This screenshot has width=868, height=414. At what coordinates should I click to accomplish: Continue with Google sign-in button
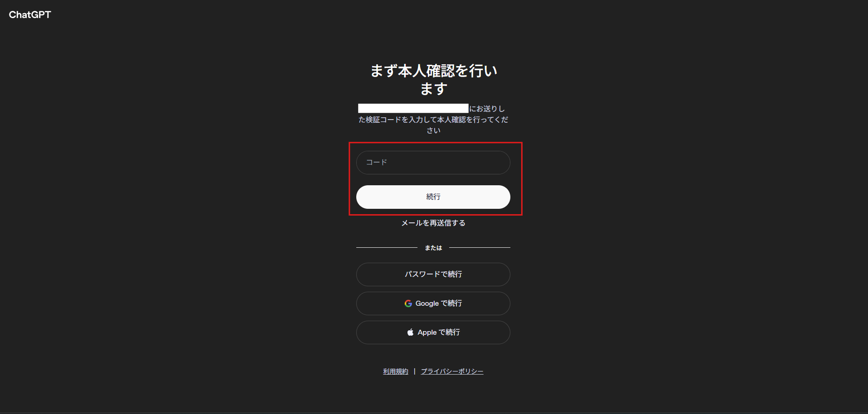pos(433,303)
